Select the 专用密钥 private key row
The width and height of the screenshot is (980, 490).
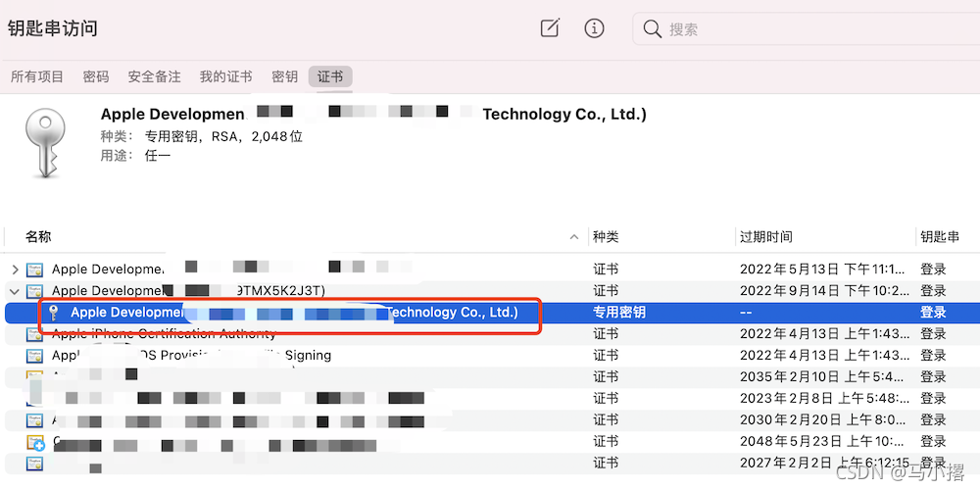[493, 313]
